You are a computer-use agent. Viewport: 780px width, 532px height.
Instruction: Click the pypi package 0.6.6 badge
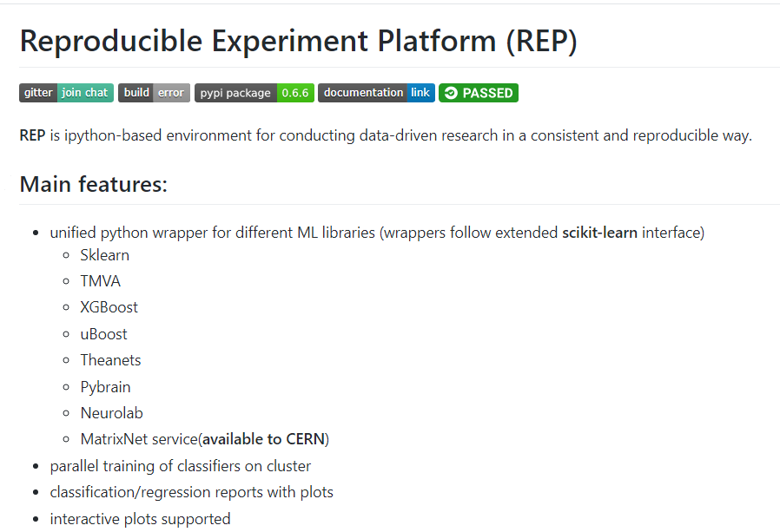254,93
